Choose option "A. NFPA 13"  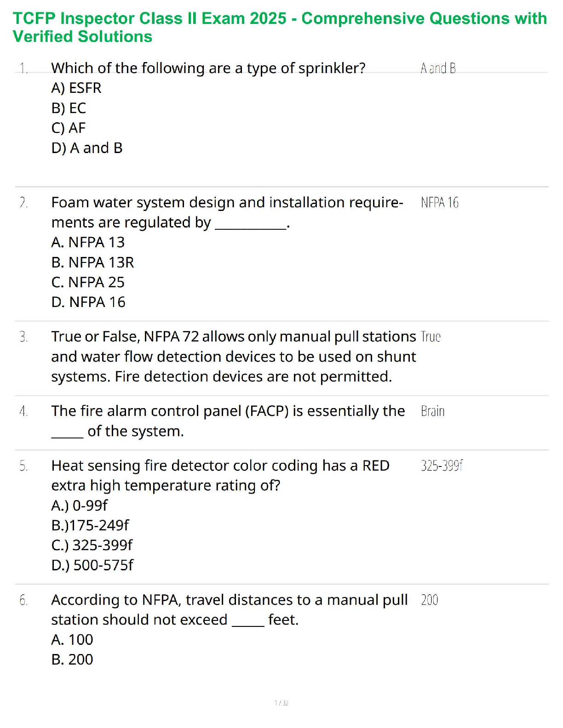tap(88, 242)
